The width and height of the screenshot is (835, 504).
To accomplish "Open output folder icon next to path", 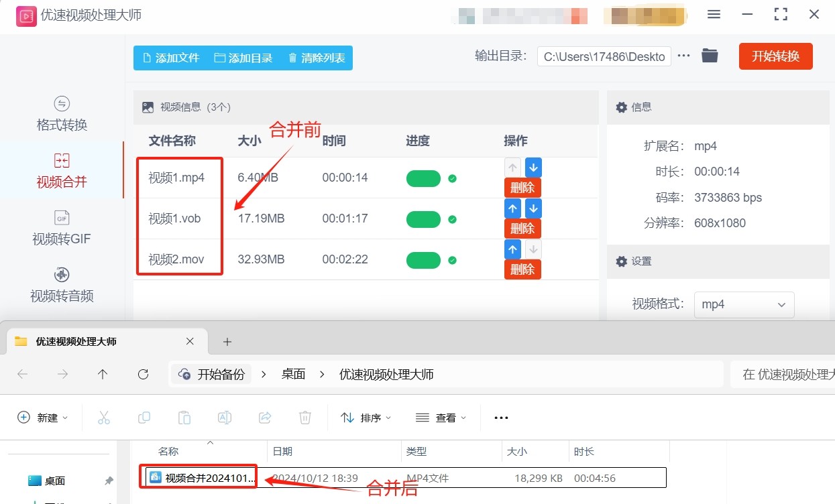I will 710,56.
